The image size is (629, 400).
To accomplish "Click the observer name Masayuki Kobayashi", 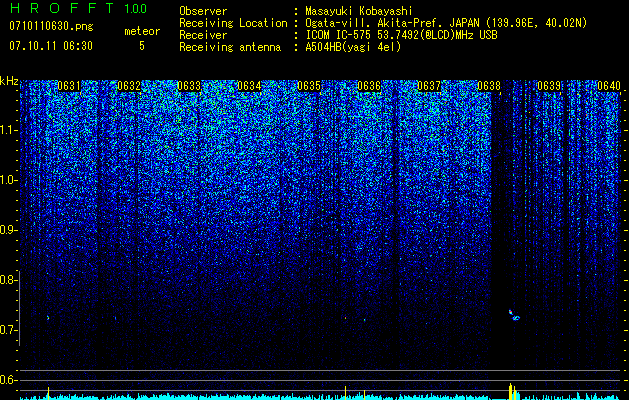I will 359,11.
